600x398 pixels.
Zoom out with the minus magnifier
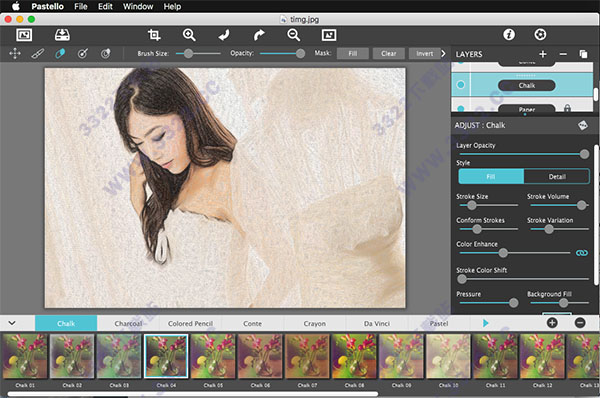(x=293, y=35)
